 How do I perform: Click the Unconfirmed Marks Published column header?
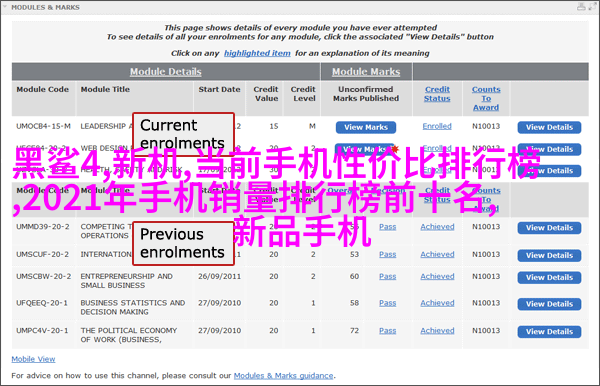(x=366, y=94)
